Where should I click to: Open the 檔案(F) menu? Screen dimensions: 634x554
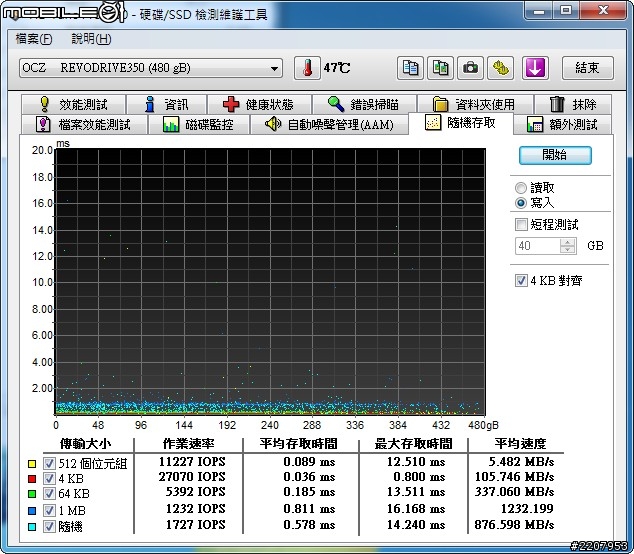point(34,39)
